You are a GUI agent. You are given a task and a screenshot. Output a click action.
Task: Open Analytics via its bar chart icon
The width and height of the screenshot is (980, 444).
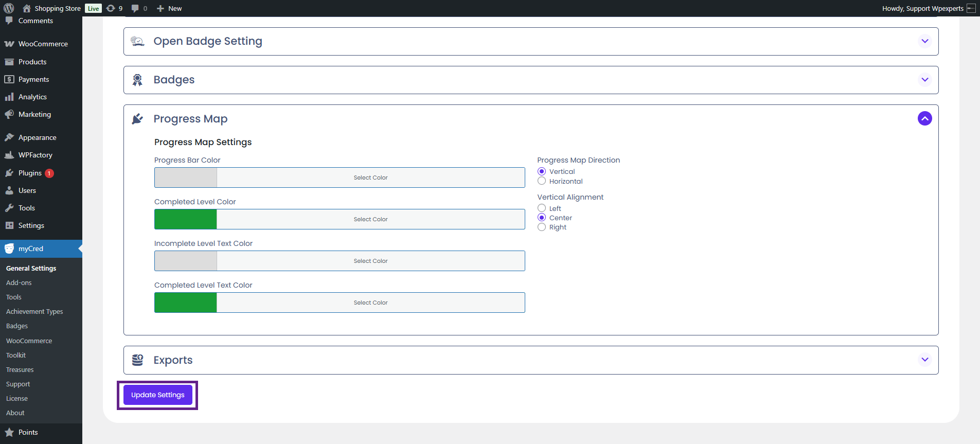tap(9, 97)
